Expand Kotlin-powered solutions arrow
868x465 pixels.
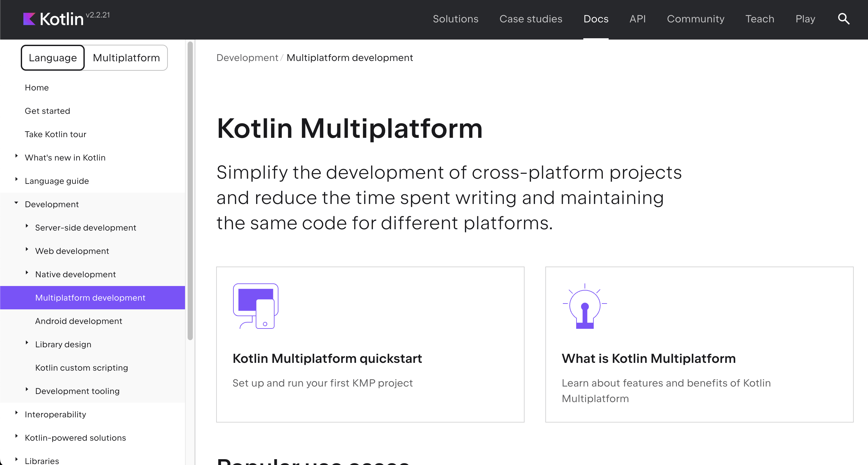(x=16, y=436)
